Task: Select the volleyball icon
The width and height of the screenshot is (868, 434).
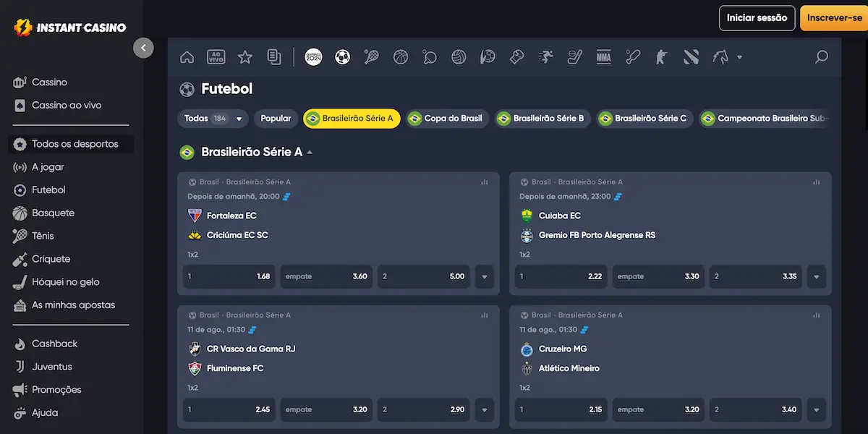Action: point(459,57)
